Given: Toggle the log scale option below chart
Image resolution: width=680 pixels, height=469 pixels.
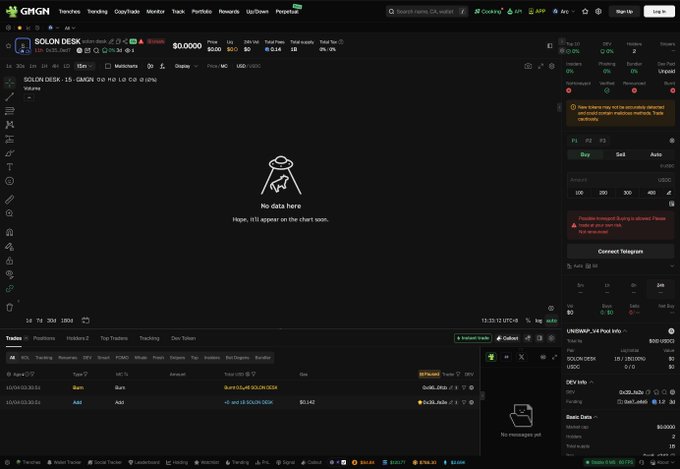Looking at the screenshot, I should [x=538, y=321].
